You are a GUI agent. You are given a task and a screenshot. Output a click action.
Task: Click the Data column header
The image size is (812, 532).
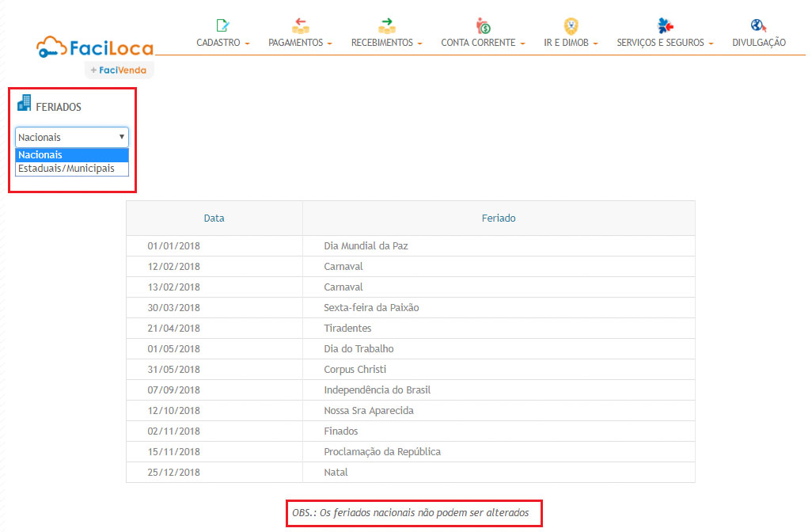(x=214, y=218)
